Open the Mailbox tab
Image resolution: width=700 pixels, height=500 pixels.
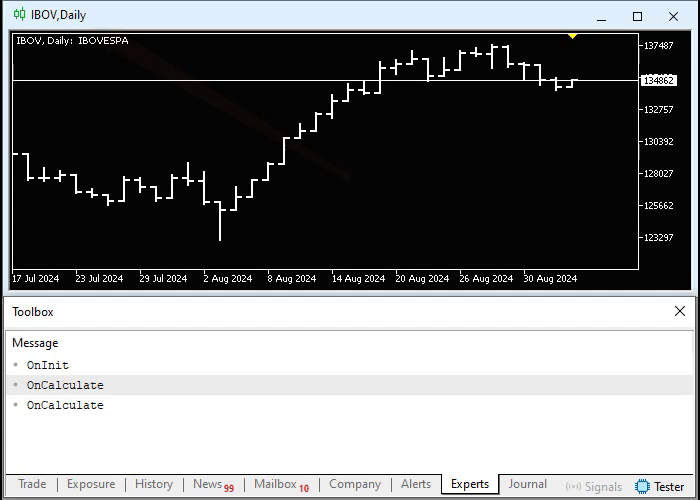281,484
